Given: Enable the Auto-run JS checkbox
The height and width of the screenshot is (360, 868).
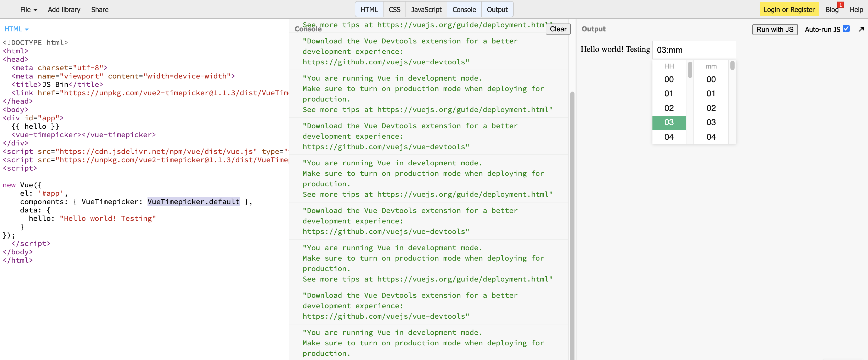Looking at the screenshot, I should tap(847, 29).
